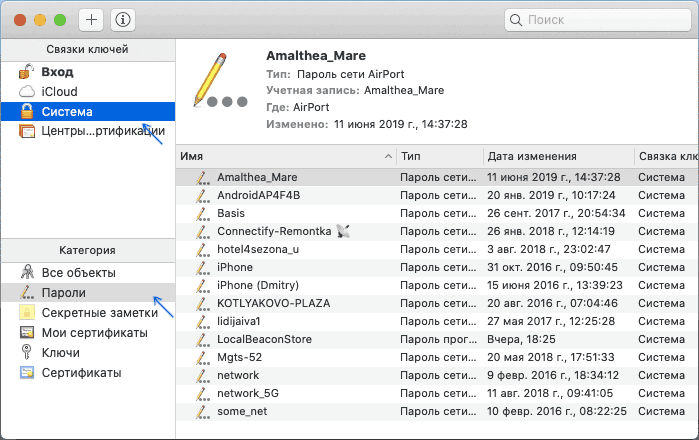Click the pencil icon of Basis row
The height and width of the screenshot is (440, 699).
click(203, 213)
